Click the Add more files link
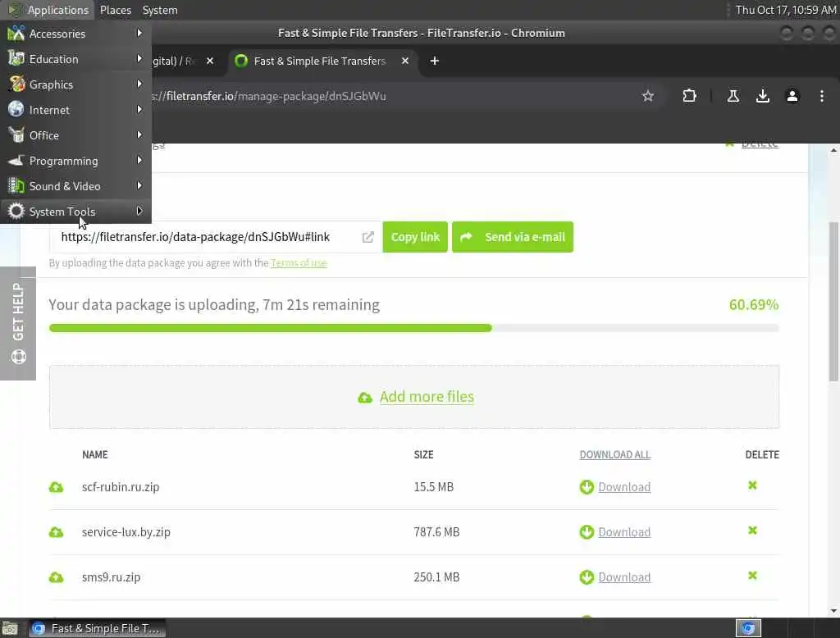 pos(427,397)
